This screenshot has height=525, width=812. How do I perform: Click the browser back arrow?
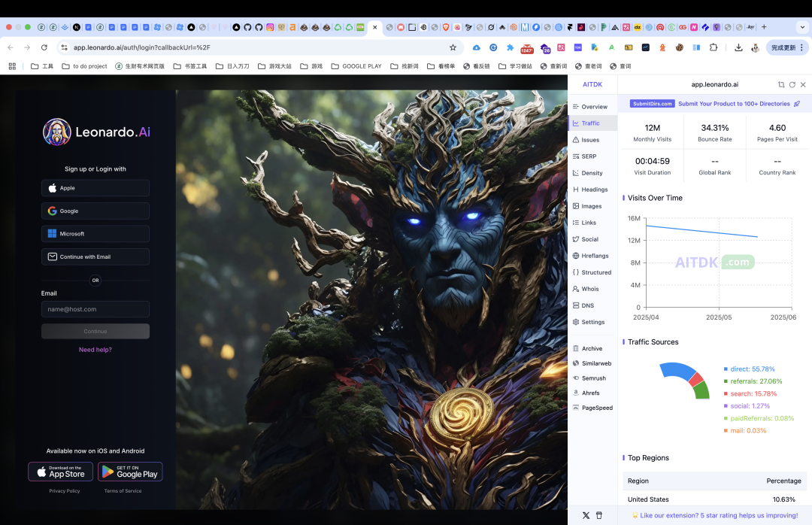point(11,47)
